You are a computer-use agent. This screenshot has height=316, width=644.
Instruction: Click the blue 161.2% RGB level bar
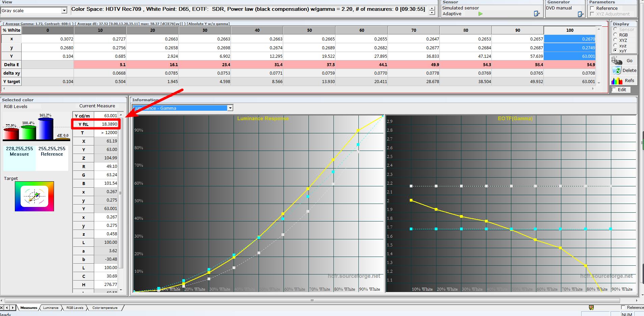coord(46,129)
